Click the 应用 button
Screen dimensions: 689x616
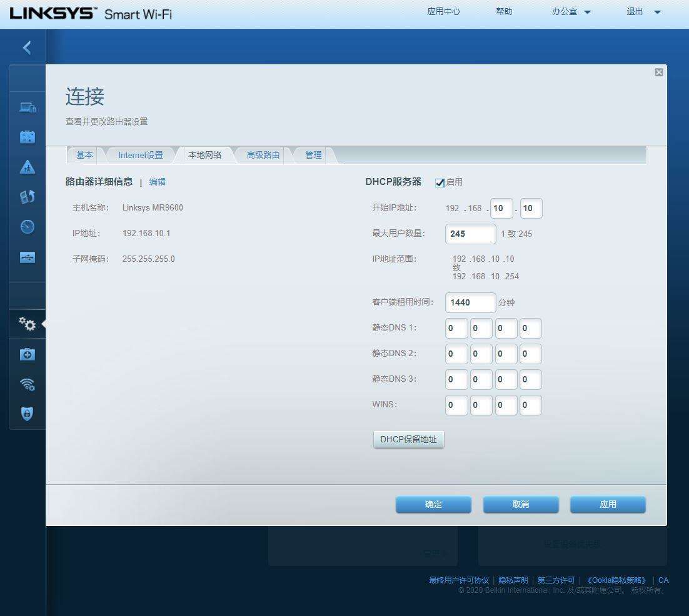[608, 504]
